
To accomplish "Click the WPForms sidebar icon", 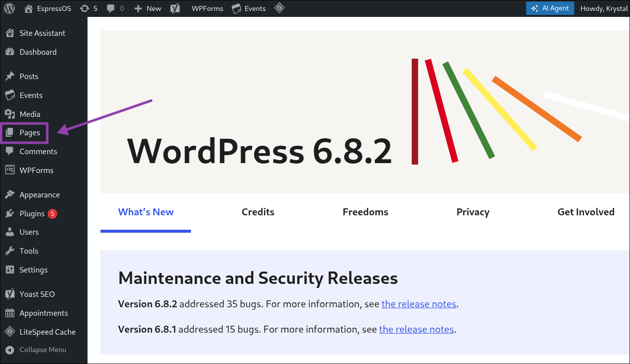I will tap(9, 171).
